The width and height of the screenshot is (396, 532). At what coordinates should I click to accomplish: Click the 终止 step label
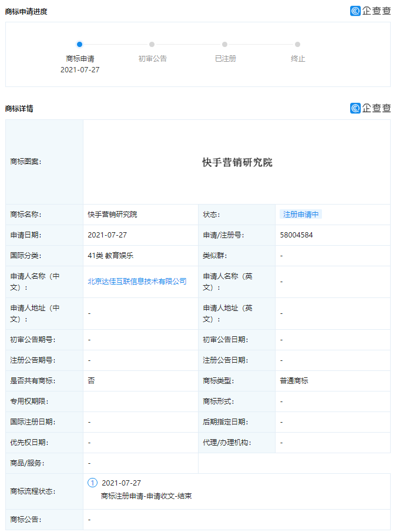click(298, 59)
